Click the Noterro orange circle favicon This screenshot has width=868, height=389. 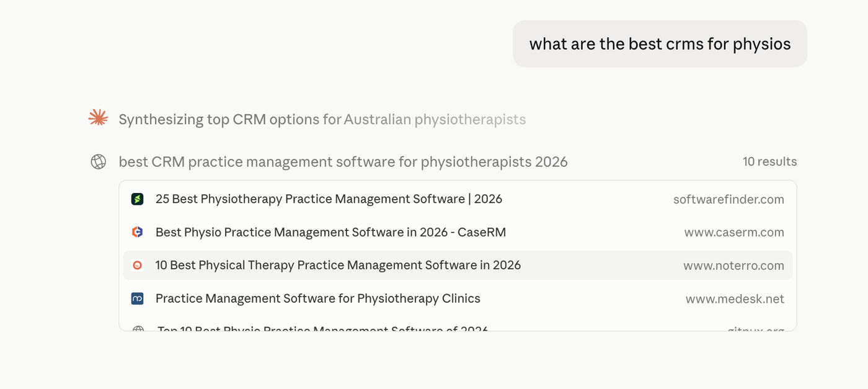pyautogui.click(x=138, y=266)
